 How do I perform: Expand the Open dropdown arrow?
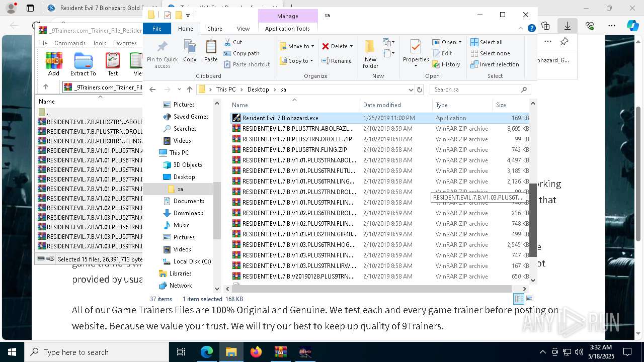point(460,42)
